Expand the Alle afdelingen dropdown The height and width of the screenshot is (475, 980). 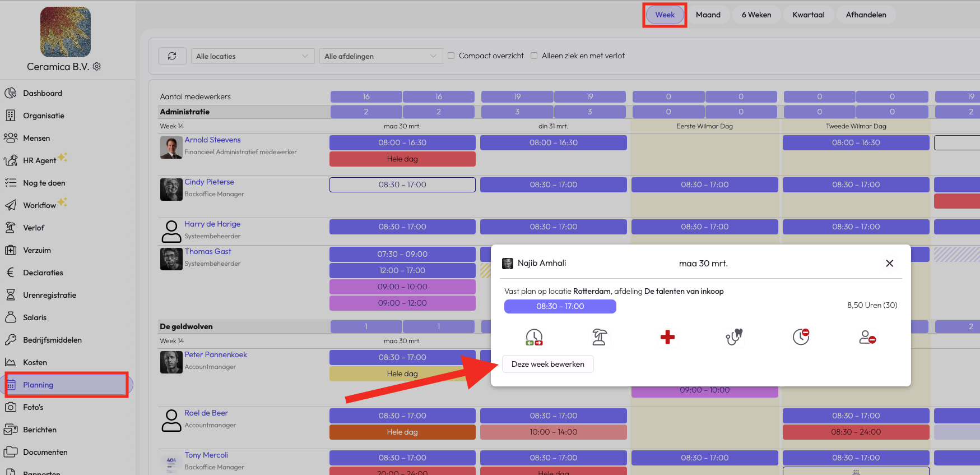(381, 56)
